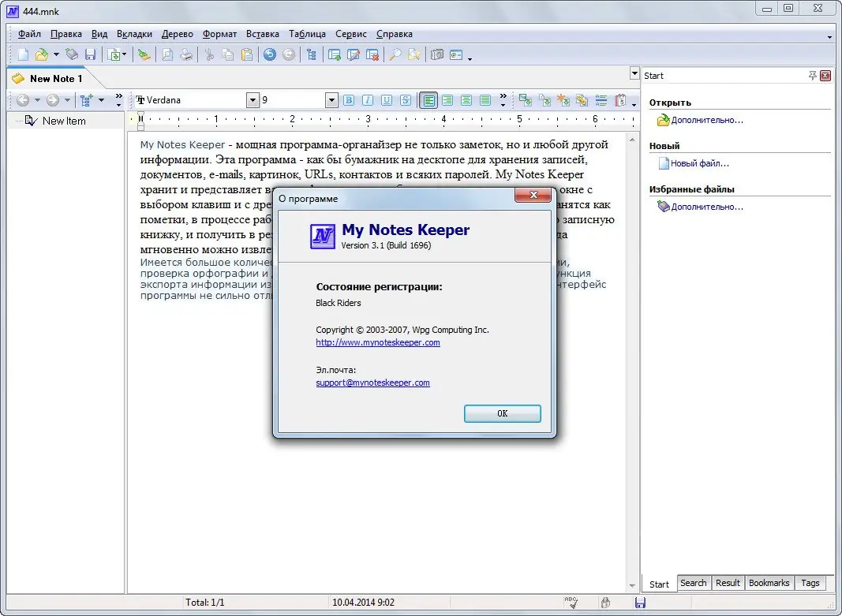Open options arrow after insert date icon
This screenshot has height=616, width=842.
click(634, 103)
